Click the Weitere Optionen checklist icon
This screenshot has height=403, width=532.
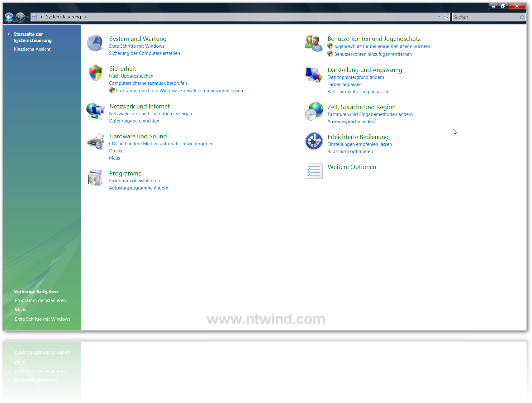[314, 171]
